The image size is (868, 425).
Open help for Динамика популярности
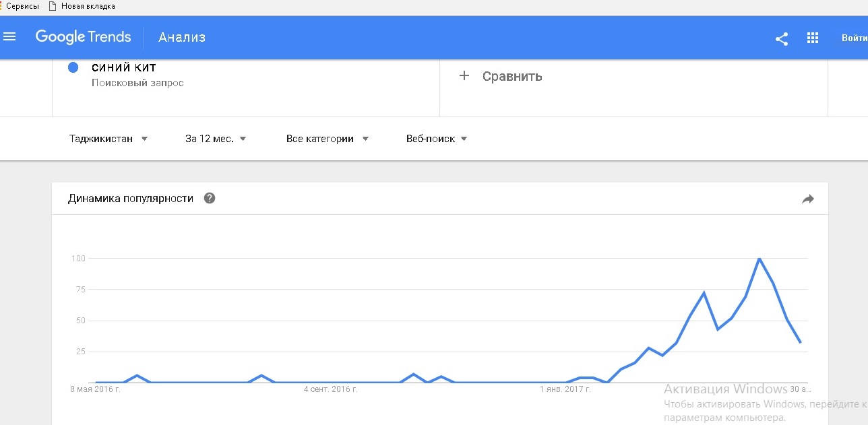point(210,199)
